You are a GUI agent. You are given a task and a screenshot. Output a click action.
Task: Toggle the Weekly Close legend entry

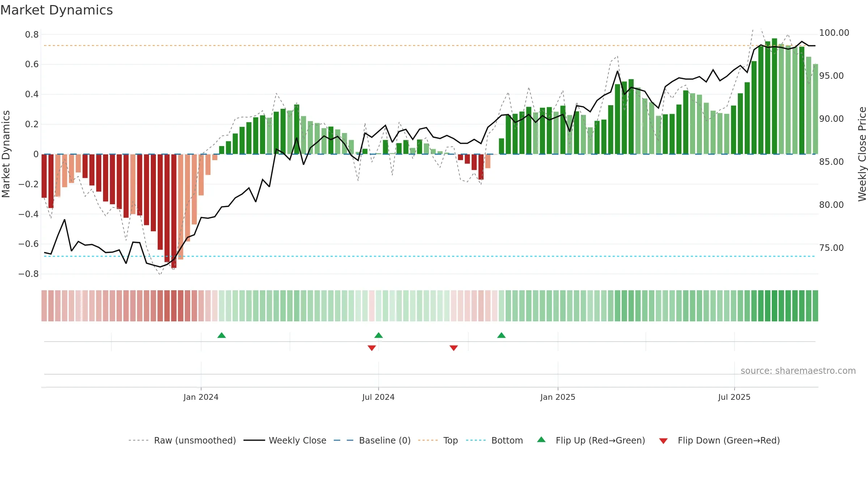click(285, 440)
